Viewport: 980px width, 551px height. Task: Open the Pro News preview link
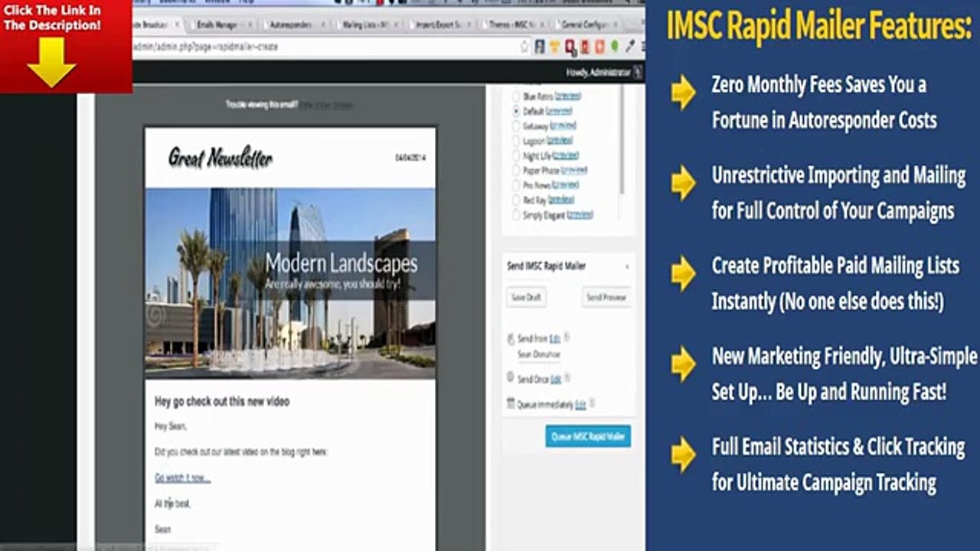[565, 185]
